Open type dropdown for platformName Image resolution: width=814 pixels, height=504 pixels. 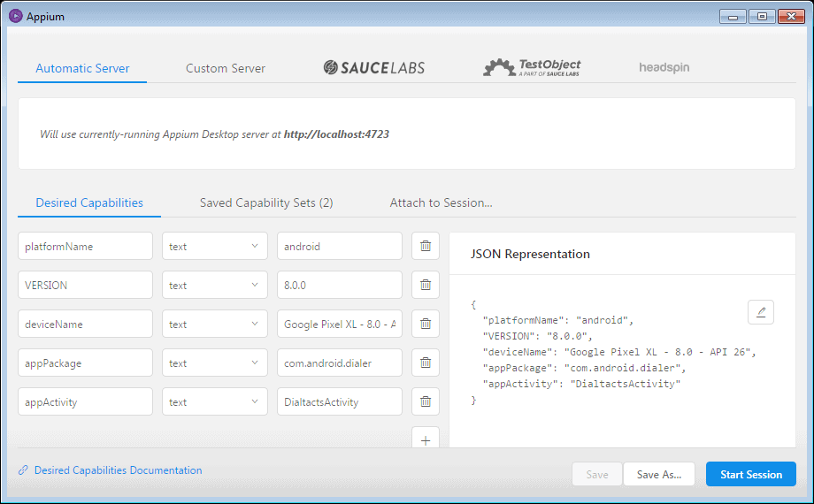[214, 247]
